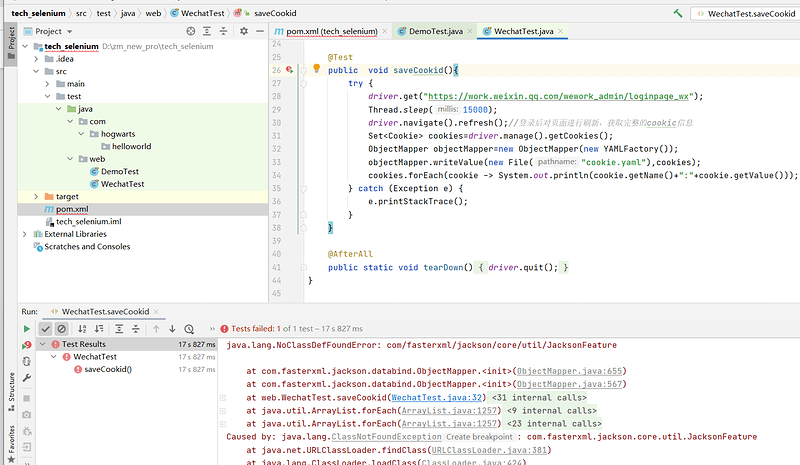
Task: Rerun the test with the green play icon
Action: (x=27, y=329)
